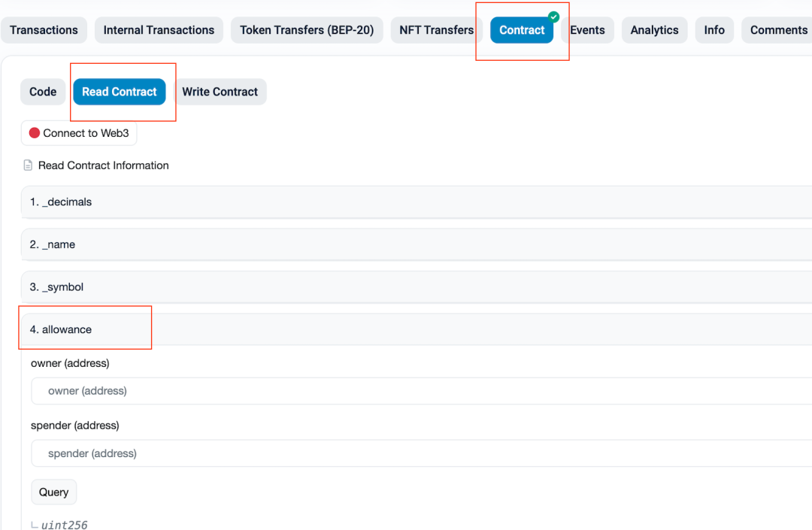Screen dimensions: 812x530
Task: Go to the NFT Transfers tab
Action: point(436,30)
